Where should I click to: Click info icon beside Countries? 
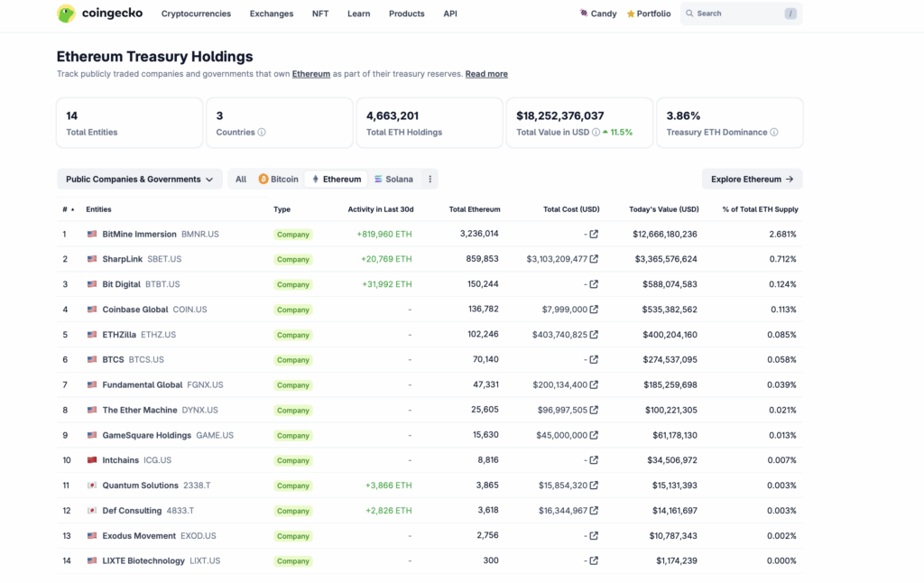262,132
